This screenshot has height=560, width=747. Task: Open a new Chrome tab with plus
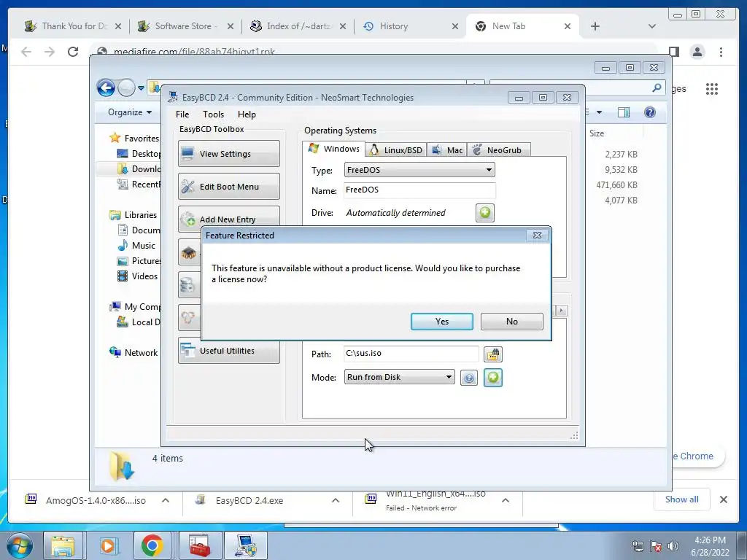(x=595, y=26)
